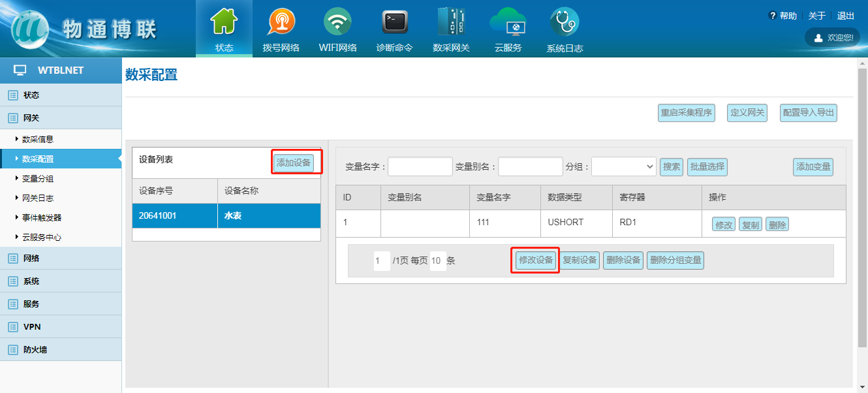Click the 修改设备 button
The width and height of the screenshot is (868, 393).
point(536,260)
